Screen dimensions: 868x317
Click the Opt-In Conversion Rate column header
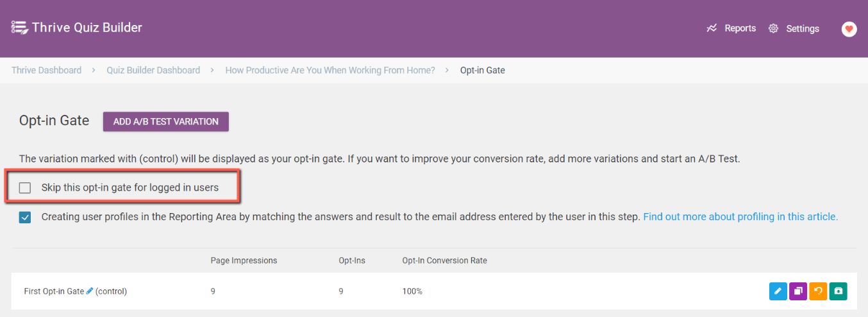point(445,261)
